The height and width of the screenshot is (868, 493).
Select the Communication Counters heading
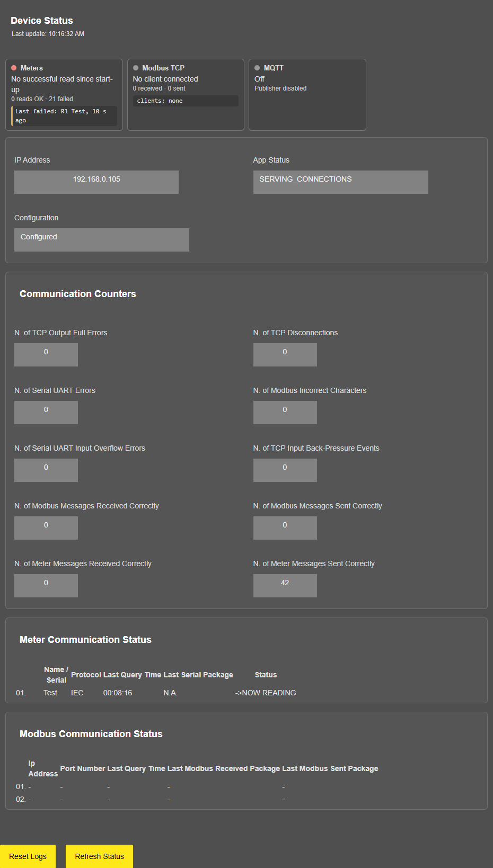[78, 294]
